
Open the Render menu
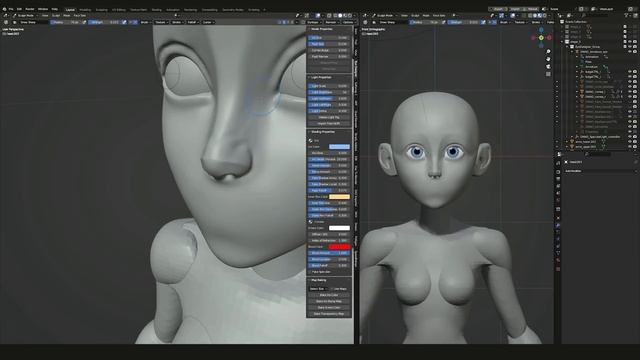[30, 9]
